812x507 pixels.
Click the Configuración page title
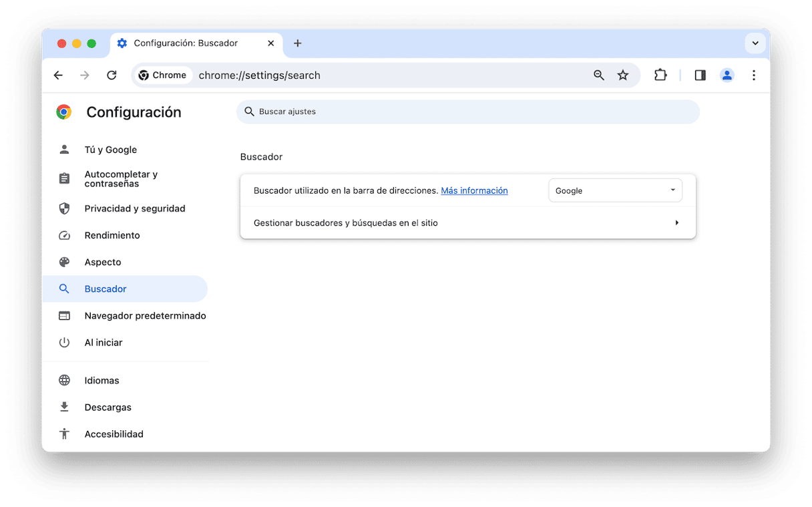(134, 112)
